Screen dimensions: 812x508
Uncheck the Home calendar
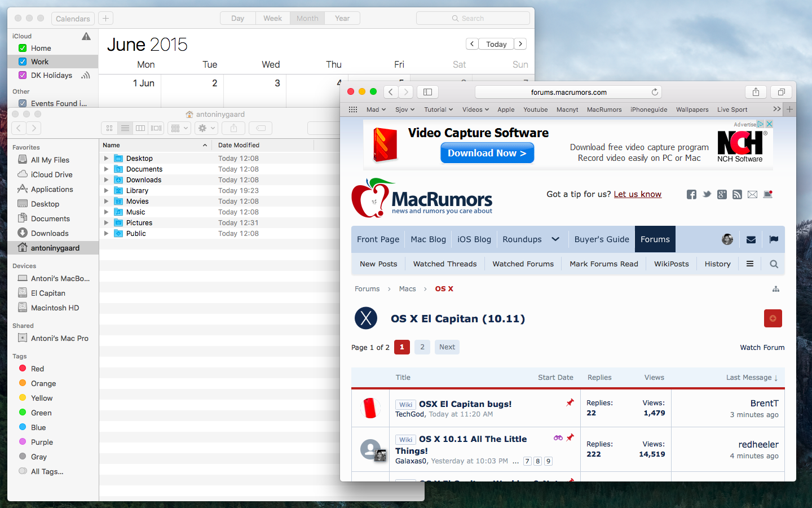pos(23,48)
